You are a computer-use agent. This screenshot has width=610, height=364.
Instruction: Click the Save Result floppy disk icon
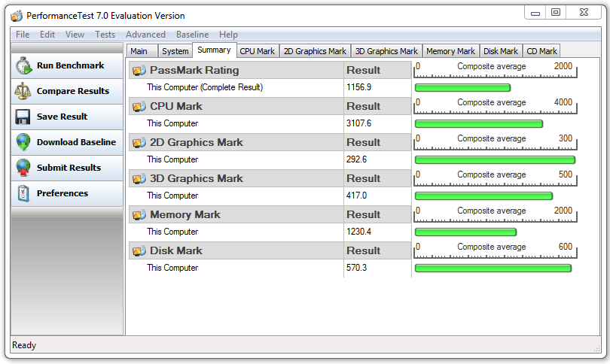(x=23, y=117)
